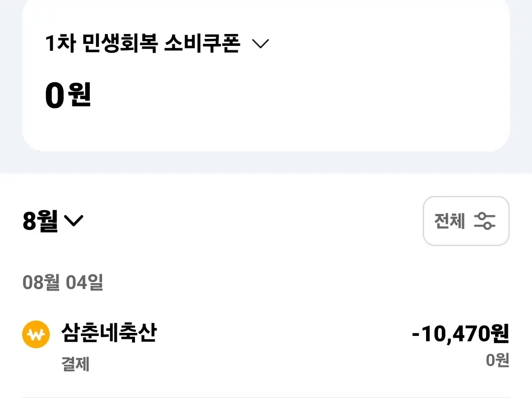The image size is (532, 398).
Task: Select the large 0원 coupon balance
Action: pyautogui.click(x=68, y=95)
